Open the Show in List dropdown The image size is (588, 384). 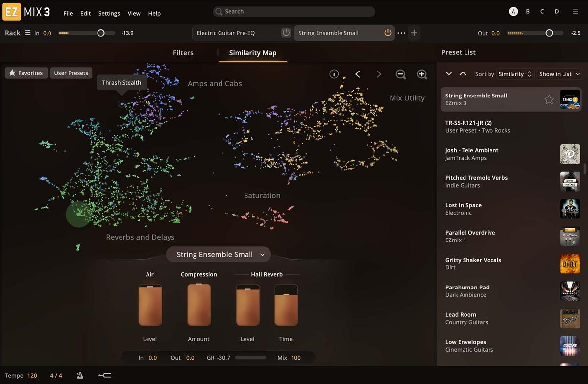tap(559, 74)
